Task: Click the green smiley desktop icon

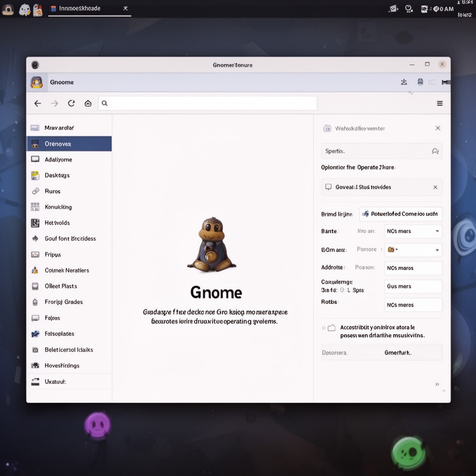Action: point(408,453)
